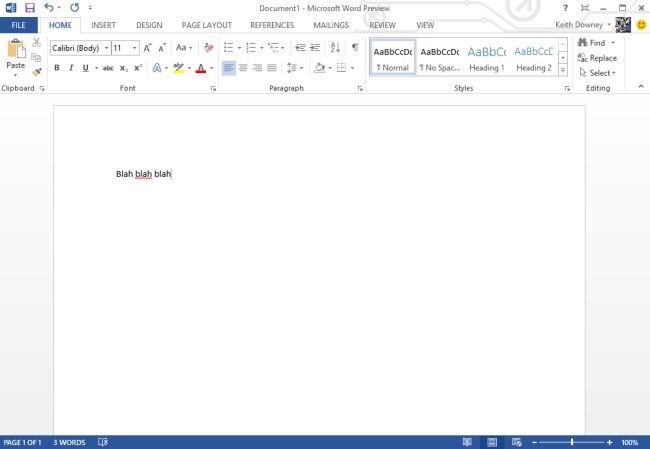Image resolution: width=650 pixels, height=449 pixels.
Task: Expand highlight color dropdown arrow
Action: click(189, 68)
